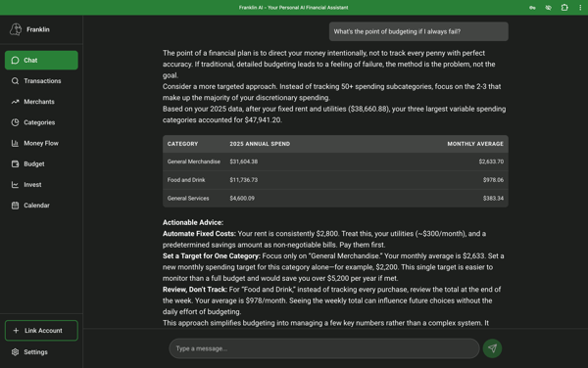Open Settings gear item
Image resolution: width=588 pixels, height=368 pixels.
coord(41,352)
